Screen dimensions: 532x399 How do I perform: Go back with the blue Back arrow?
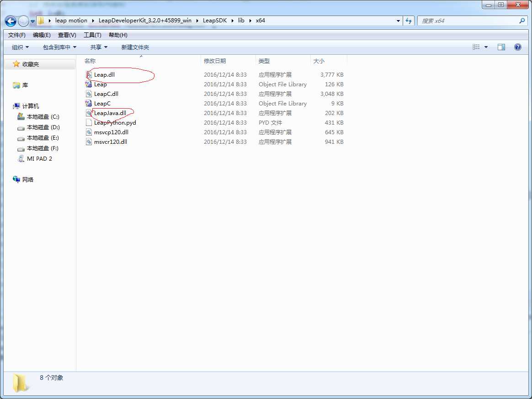pos(11,21)
